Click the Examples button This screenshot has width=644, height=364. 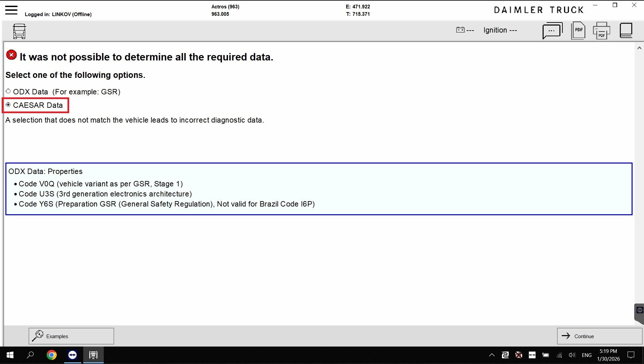71,336
